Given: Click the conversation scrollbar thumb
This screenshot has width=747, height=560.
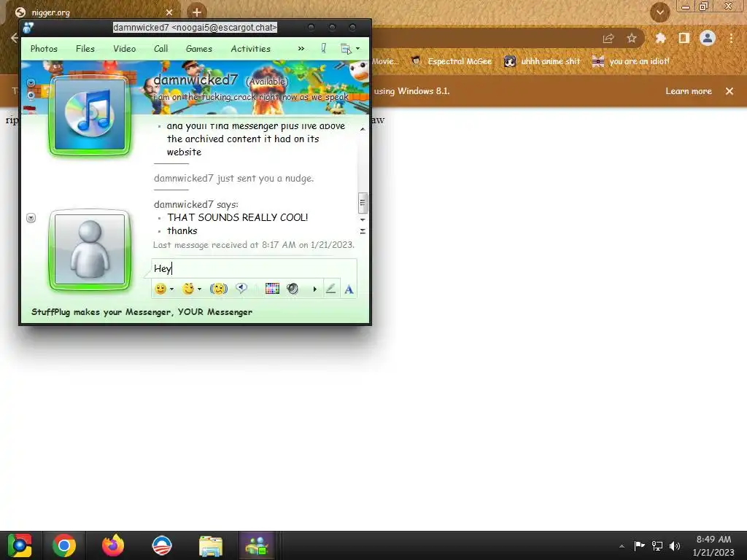Looking at the screenshot, I should [x=363, y=203].
